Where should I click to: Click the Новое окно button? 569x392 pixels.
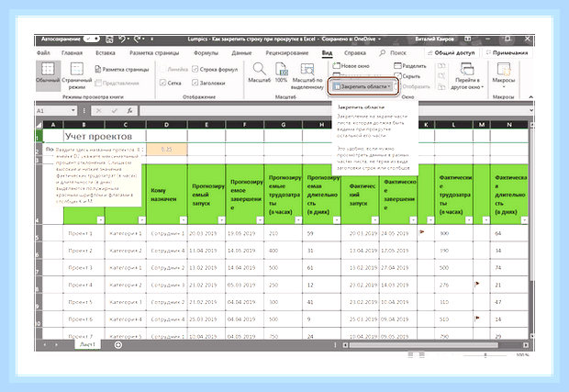351,66
